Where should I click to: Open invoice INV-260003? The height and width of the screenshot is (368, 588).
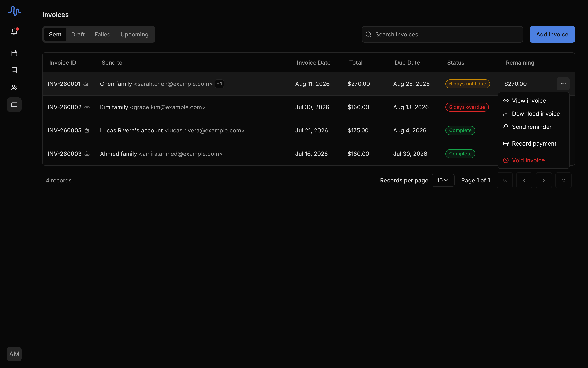(65, 154)
